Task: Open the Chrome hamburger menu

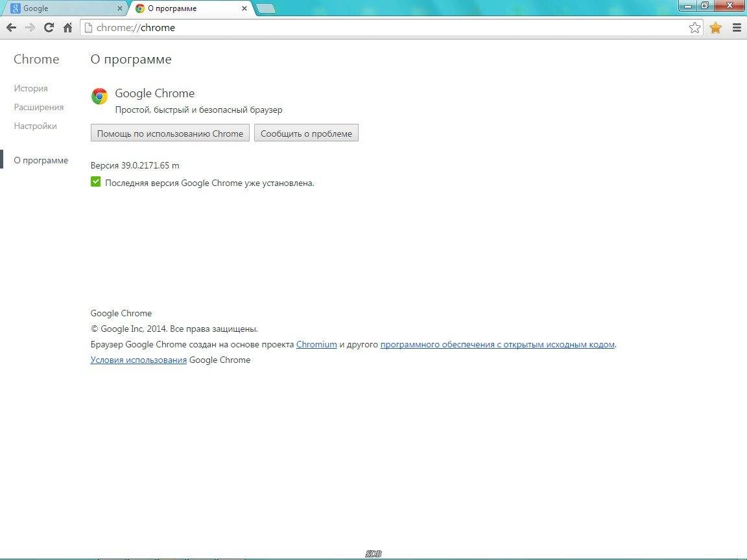Action: click(x=737, y=28)
